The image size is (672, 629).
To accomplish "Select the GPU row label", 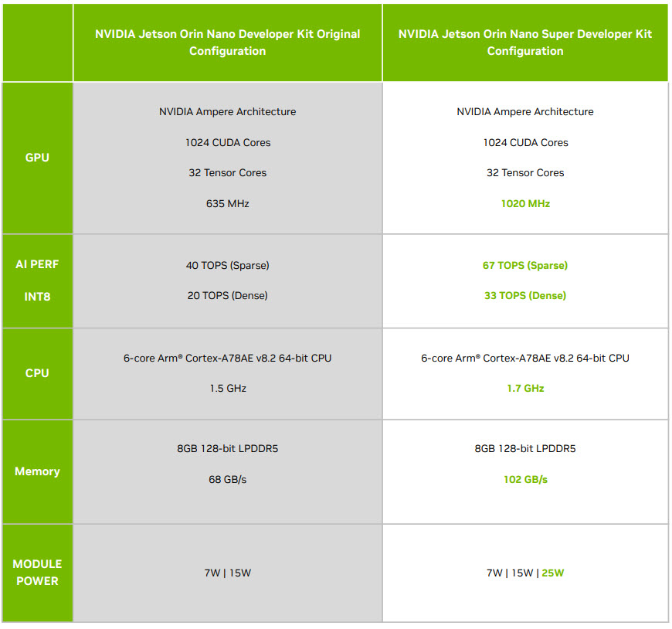I will 37,158.
